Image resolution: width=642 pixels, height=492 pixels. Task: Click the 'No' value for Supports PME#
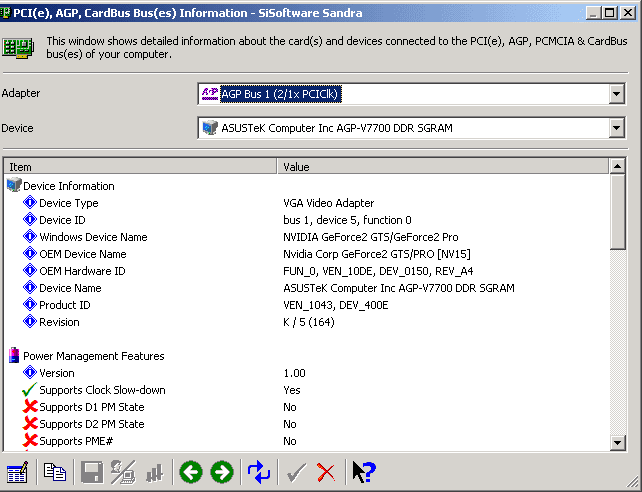[289, 441]
